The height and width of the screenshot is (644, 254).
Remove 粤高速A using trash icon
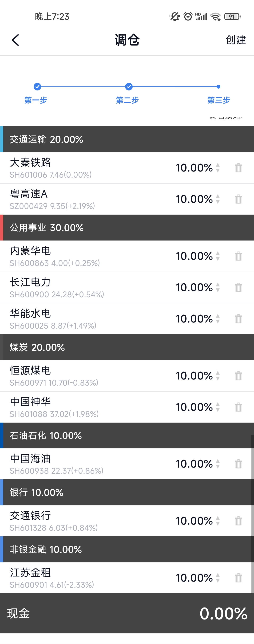(238, 199)
